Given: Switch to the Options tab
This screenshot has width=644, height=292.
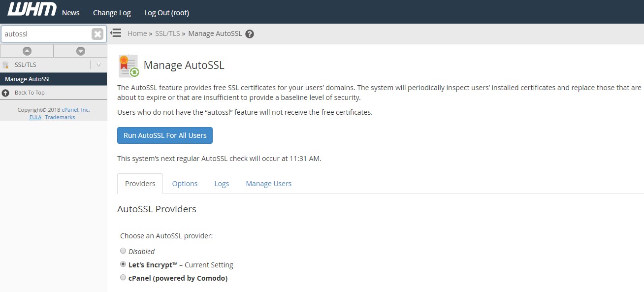Looking at the screenshot, I should tap(185, 184).
